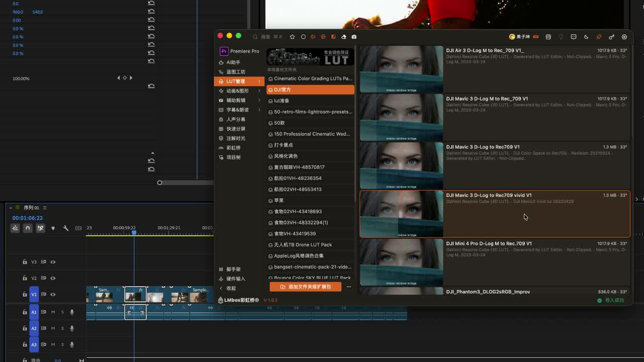Image resolution: width=644 pixels, height=362 pixels.
Task: Click the timeline marker shield icon
Action: [53, 228]
